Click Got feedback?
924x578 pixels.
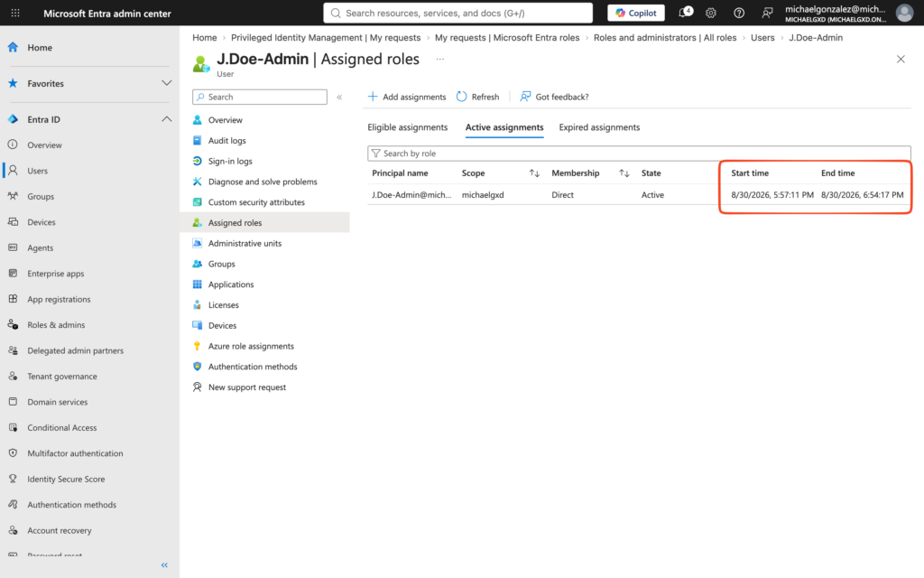pyautogui.click(x=554, y=97)
